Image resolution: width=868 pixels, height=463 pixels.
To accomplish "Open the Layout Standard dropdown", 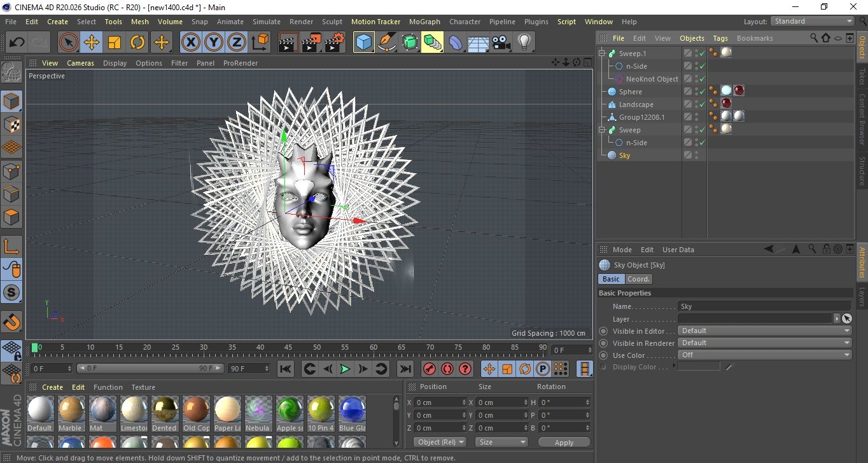I will tap(813, 21).
